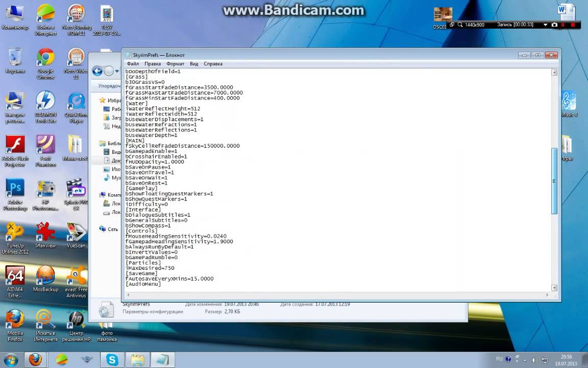The image size is (588, 368).
Task: Click the scroll up arrow in Notepad
Action: (554, 73)
